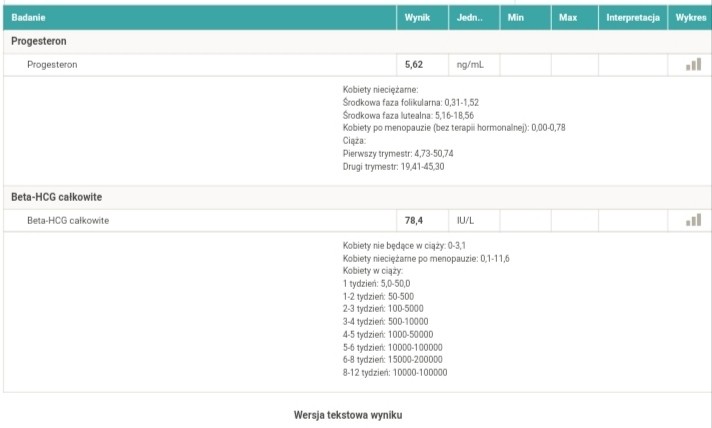Select the bold Beta-HCG całkowite section heading
The width and height of the screenshot is (712, 428).
[56, 196]
